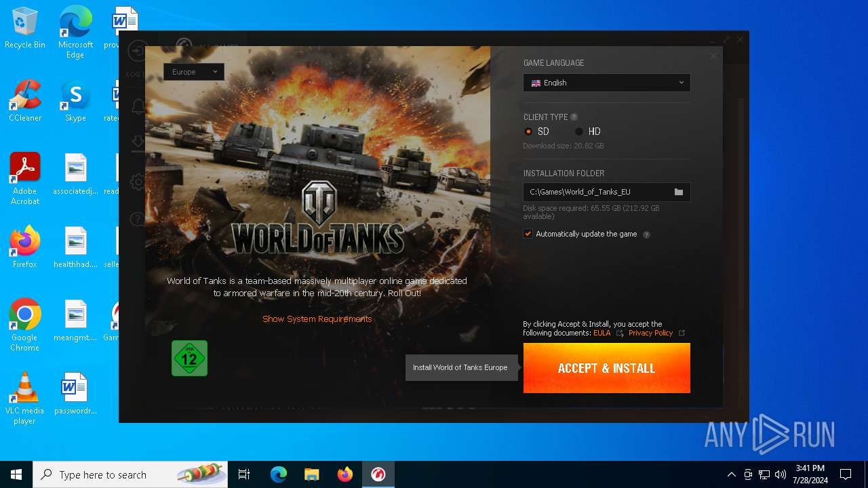This screenshot has width=868, height=488.
Task: Open the notification center icon
Action: pyautogui.click(x=846, y=474)
